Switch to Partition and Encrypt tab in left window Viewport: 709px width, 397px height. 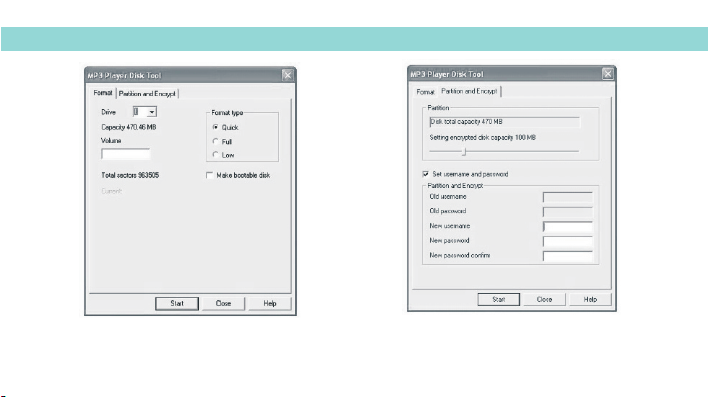point(147,94)
